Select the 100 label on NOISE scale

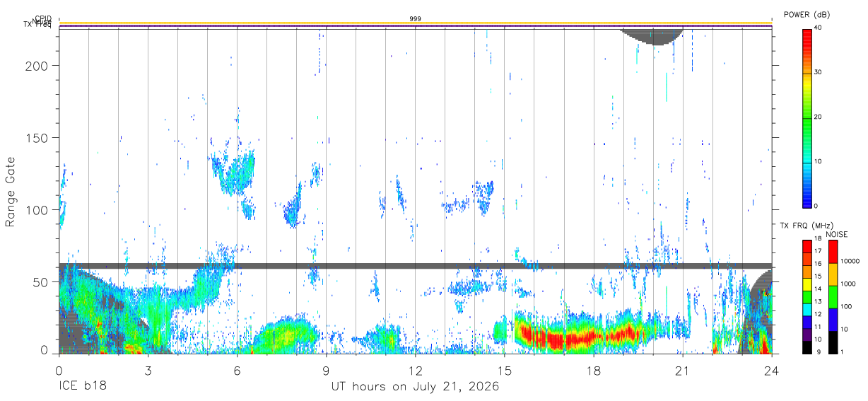845,306
